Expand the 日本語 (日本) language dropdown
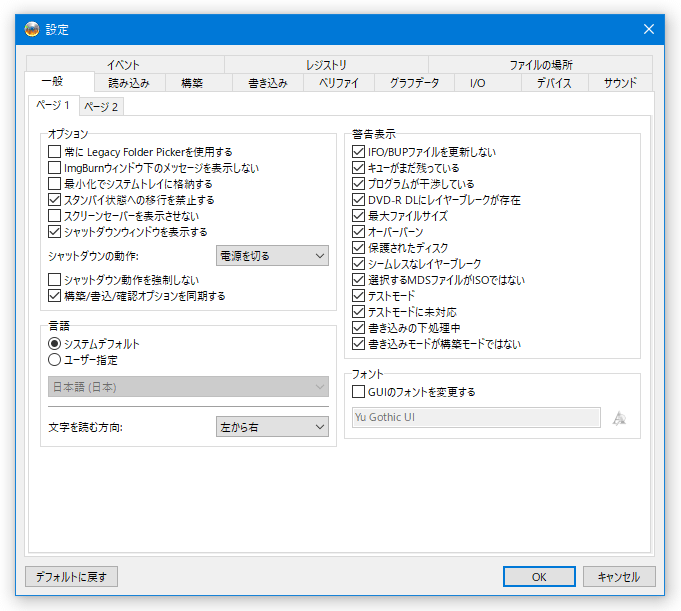 pos(188,386)
